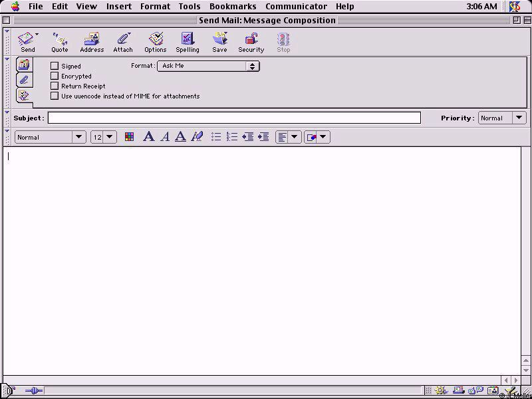Screen dimensions: 532x399
Task: Click in the message body text area
Action: [262, 261]
